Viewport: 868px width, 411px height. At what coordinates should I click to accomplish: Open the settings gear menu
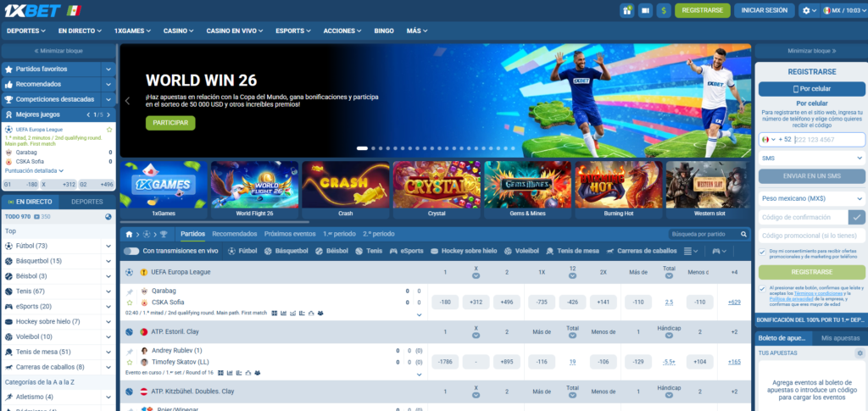810,10
